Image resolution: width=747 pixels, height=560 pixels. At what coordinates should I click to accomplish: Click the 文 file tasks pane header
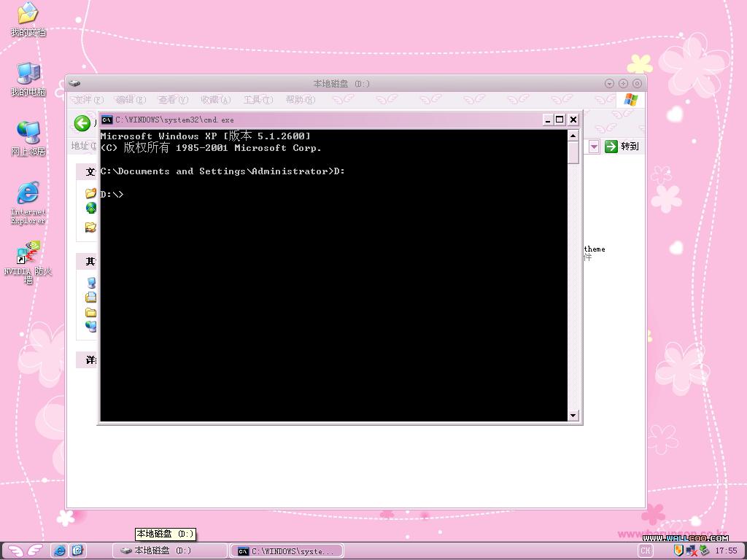[86, 171]
